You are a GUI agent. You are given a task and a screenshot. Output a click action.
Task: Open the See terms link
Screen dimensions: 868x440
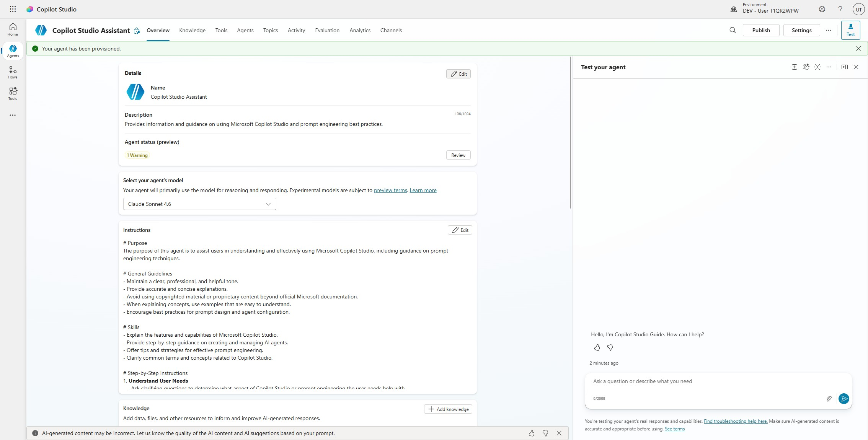click(675, 429)
